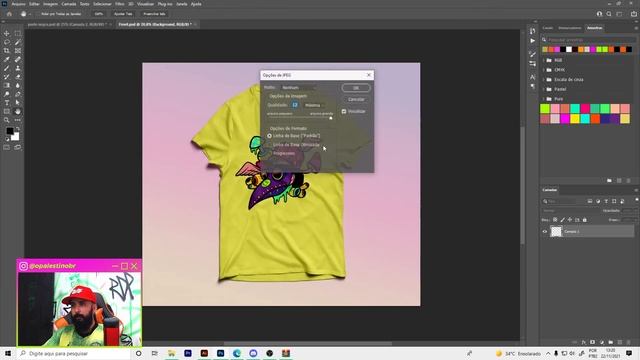Open the Fosco matte dropdown in JPEG dialog

pos(298,87)
